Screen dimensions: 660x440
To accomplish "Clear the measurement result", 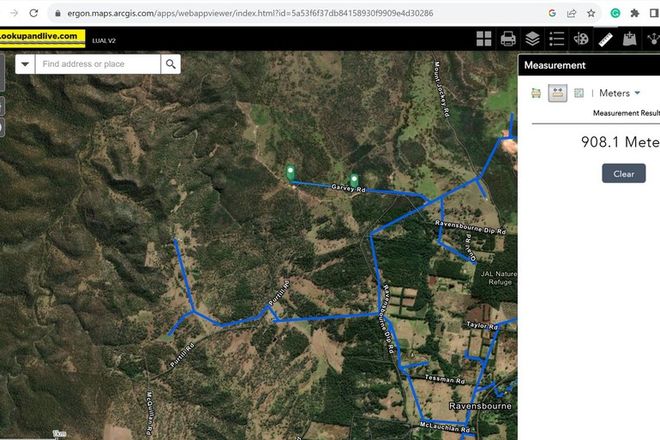I will click(x=623, y=173).
